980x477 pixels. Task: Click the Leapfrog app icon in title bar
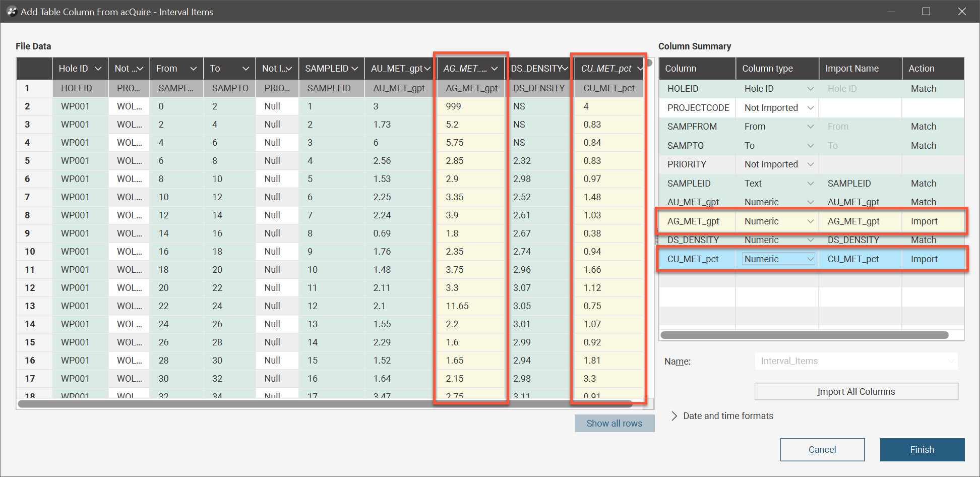[x=12, y=11]
